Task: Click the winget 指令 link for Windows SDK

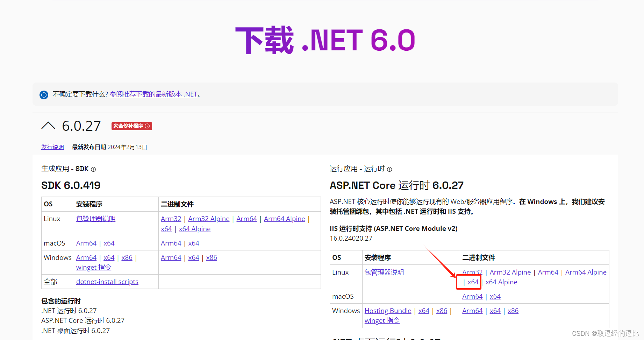Action: 93,267
